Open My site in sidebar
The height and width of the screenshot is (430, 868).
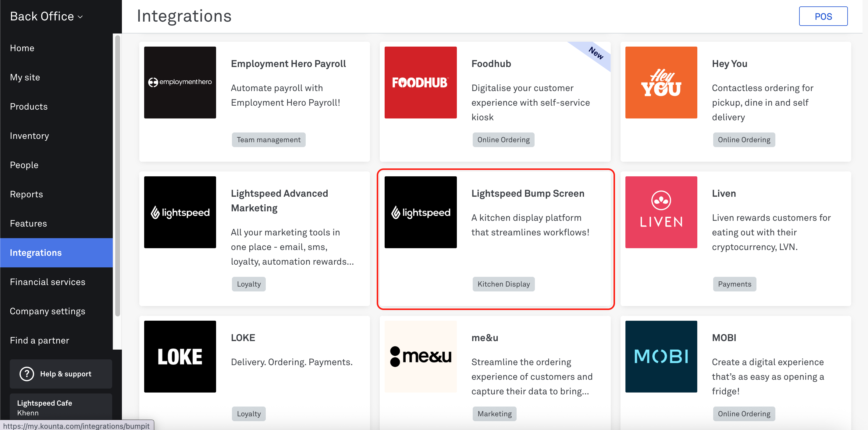[56, 77]
